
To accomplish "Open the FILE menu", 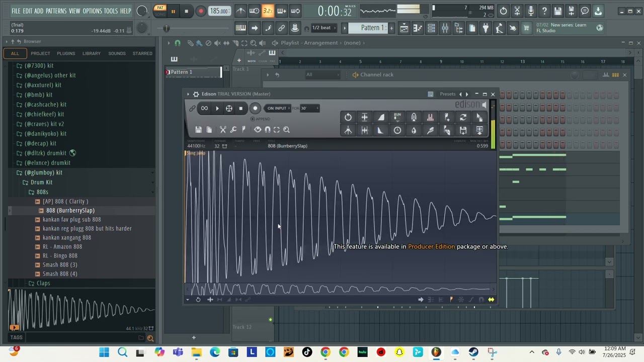I will pyautogui.click(x=16, y=11).
